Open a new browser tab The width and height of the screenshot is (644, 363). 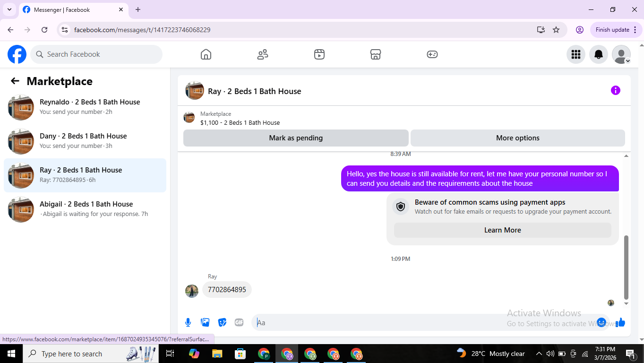[138, 9]
